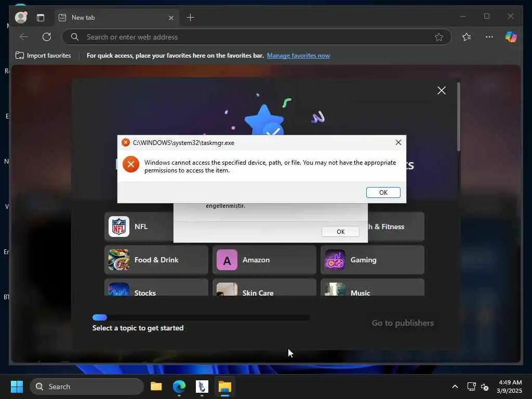Minimize the Edge window
Image resolution: width=532 pixels, height=399 pixels.
point(463,16)
